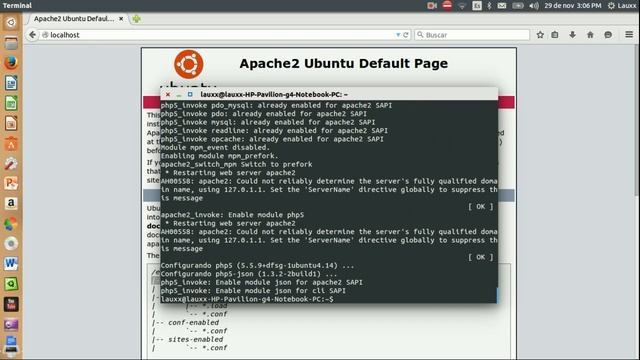Viewport: 640px width, 360px height.
Task: Open the sound volume indicator
Action: click(534, 6)
